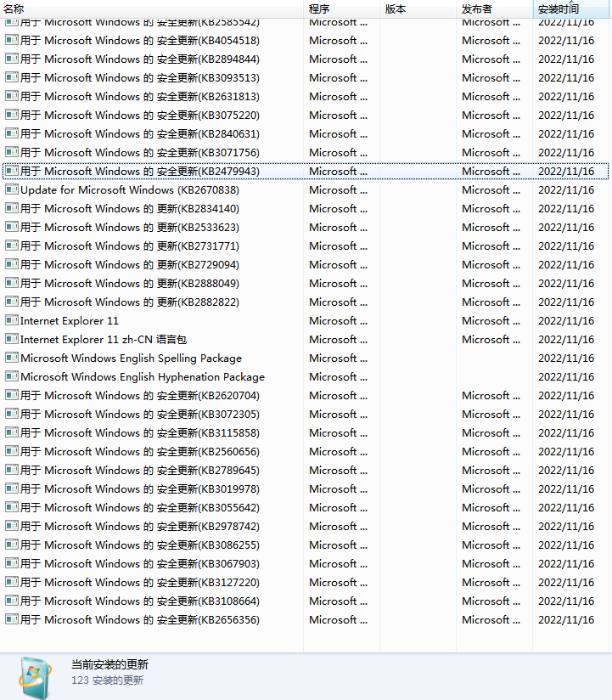Sort by 发布者 column header

click(476, 8)
